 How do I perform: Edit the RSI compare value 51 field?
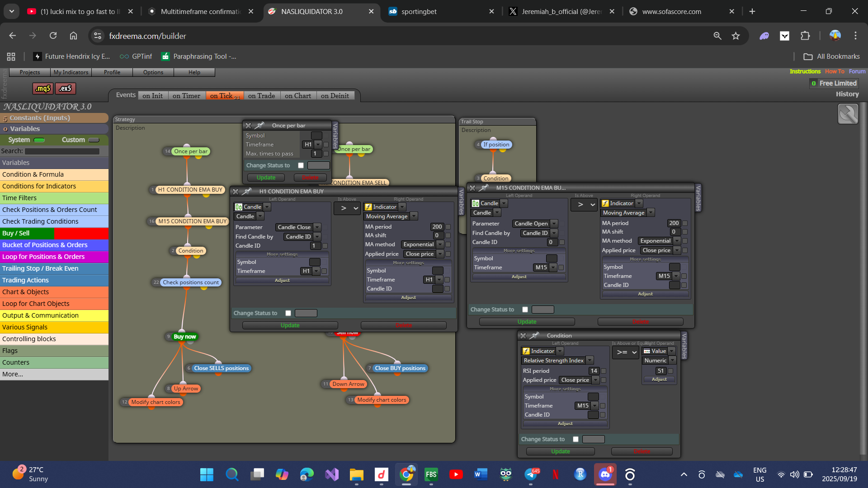tap(660, 371)
